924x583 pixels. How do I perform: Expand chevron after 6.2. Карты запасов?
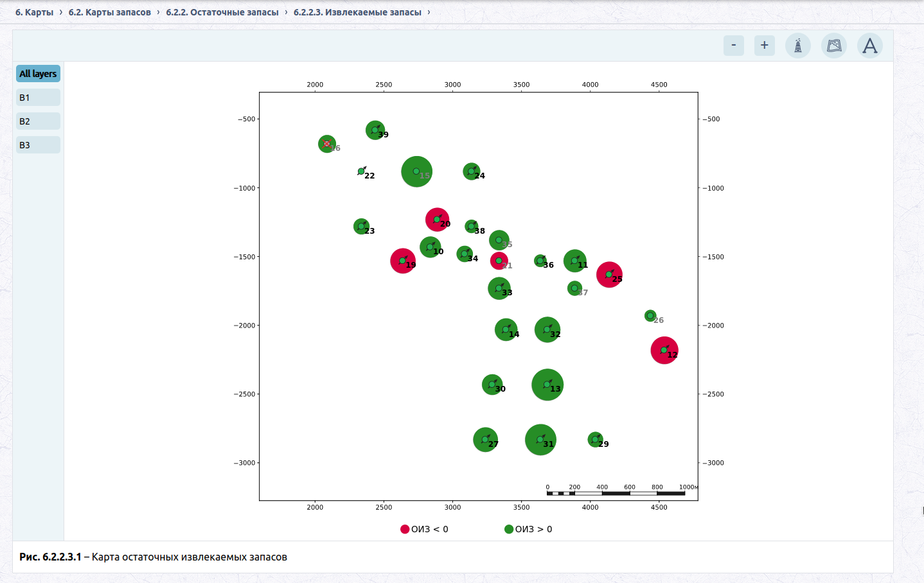pyautogui.click(x=158, y=12)
